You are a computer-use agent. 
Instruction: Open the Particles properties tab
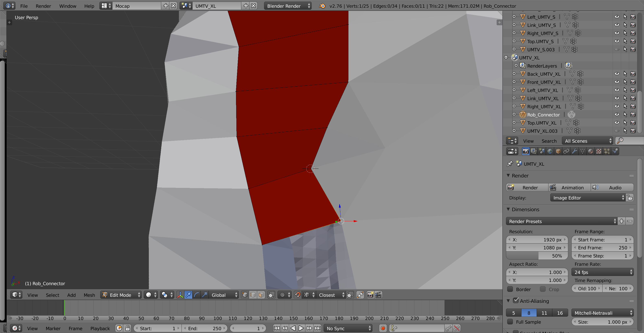[607, 151]
